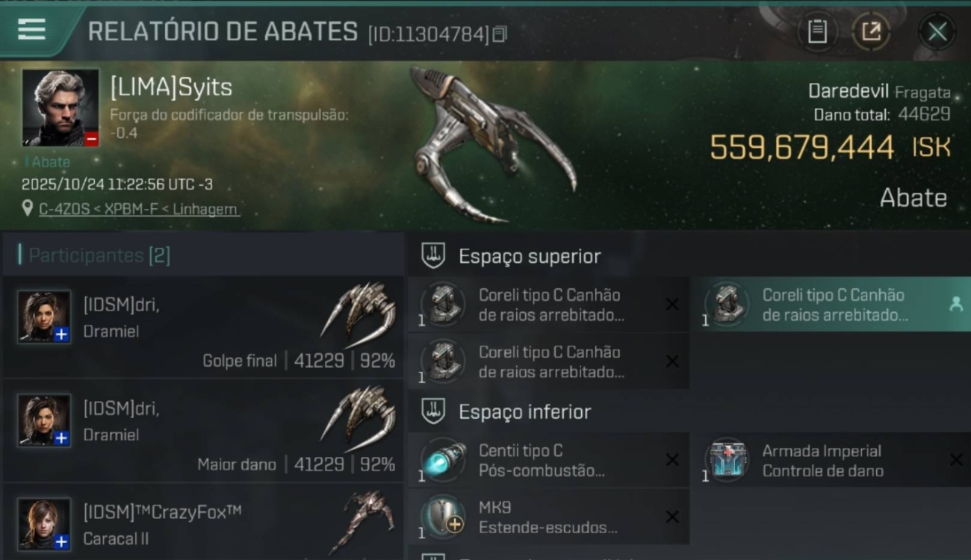Open MK9 Estende-escudos module
971x560 pixels.
[x=548, y=517]
